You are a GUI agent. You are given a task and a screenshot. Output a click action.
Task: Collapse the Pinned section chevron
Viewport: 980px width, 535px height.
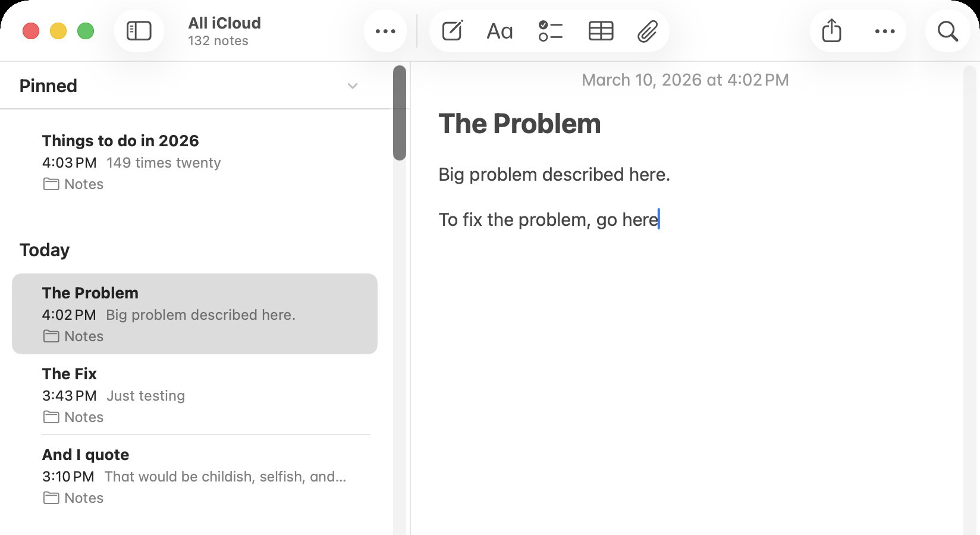tap(353, 86)
